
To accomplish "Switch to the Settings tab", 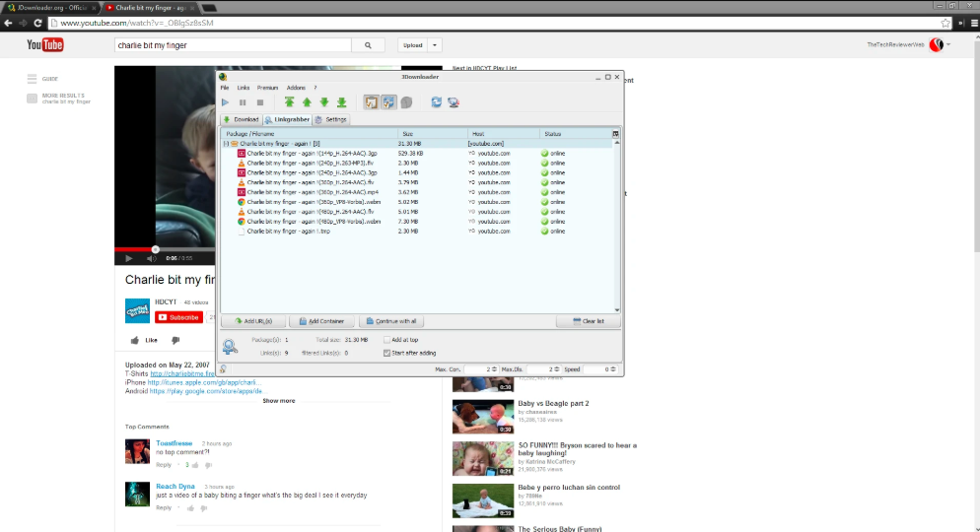I will click(x=331, y=119).
